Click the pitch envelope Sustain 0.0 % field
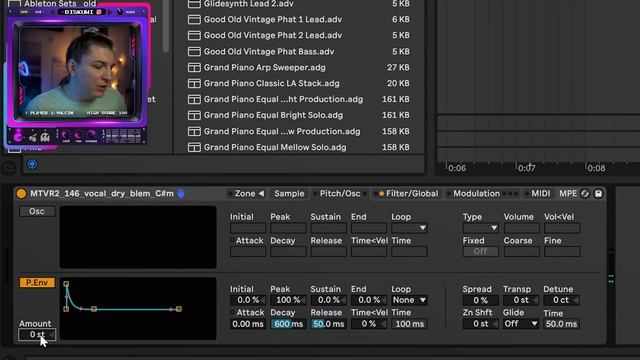 point(328,300)
